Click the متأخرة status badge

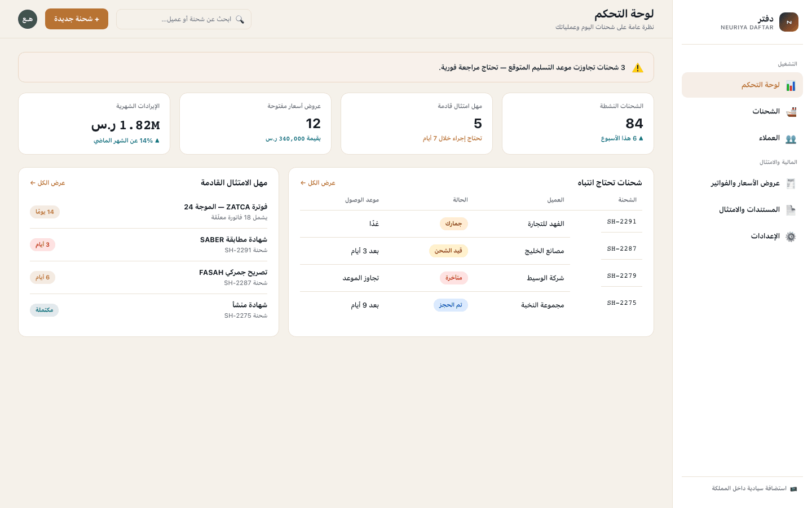(454, 278)
